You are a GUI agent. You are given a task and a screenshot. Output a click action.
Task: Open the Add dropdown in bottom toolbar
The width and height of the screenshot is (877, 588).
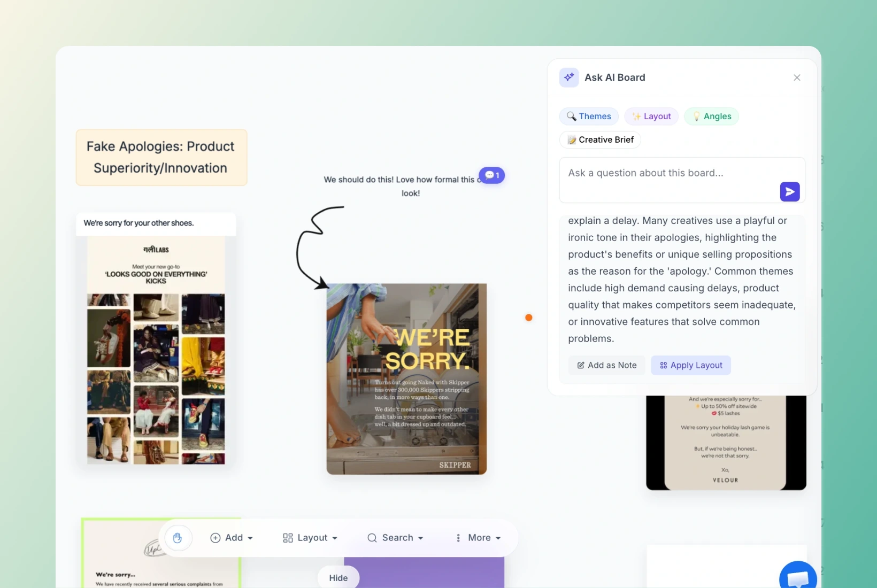[x=231, y=538]
